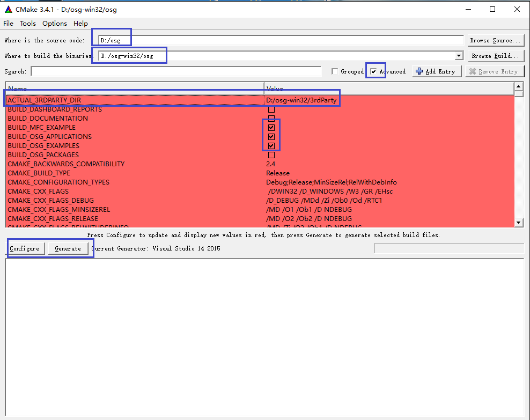Select the CMAKE_CXX_FLAGS_MINSIZEREL entry name

[x=59, y=210]
